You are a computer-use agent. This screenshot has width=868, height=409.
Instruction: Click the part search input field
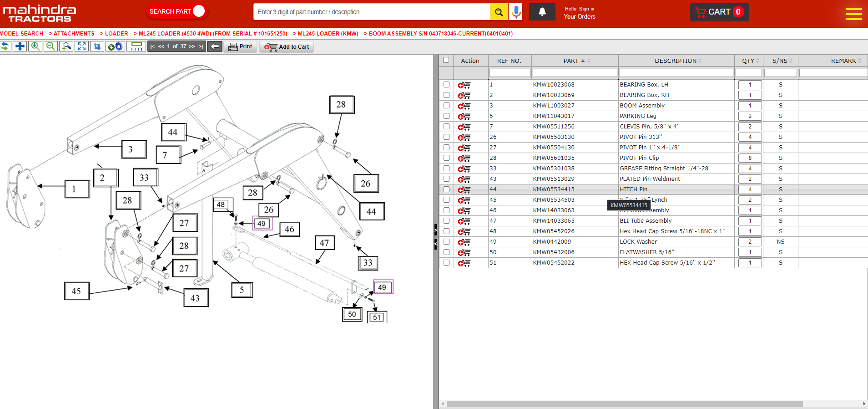(x=372, y=12)
